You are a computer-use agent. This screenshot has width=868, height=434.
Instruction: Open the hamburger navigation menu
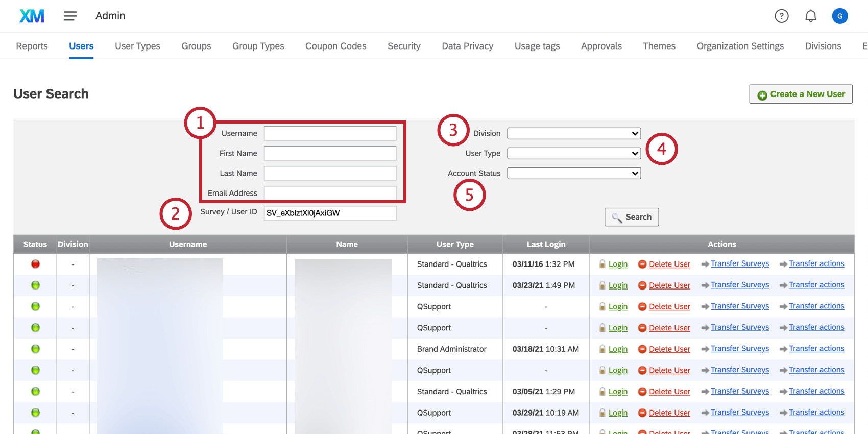tap(70, 16)
